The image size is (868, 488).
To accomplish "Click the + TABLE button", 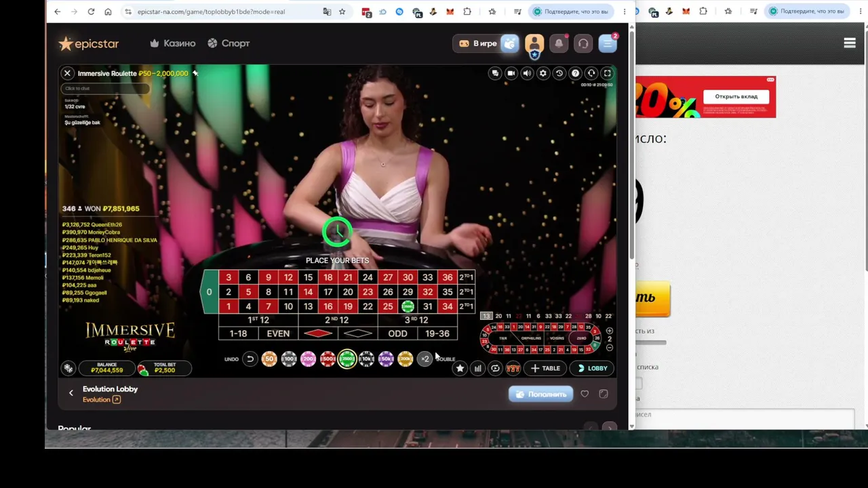I will pos(546,368).
